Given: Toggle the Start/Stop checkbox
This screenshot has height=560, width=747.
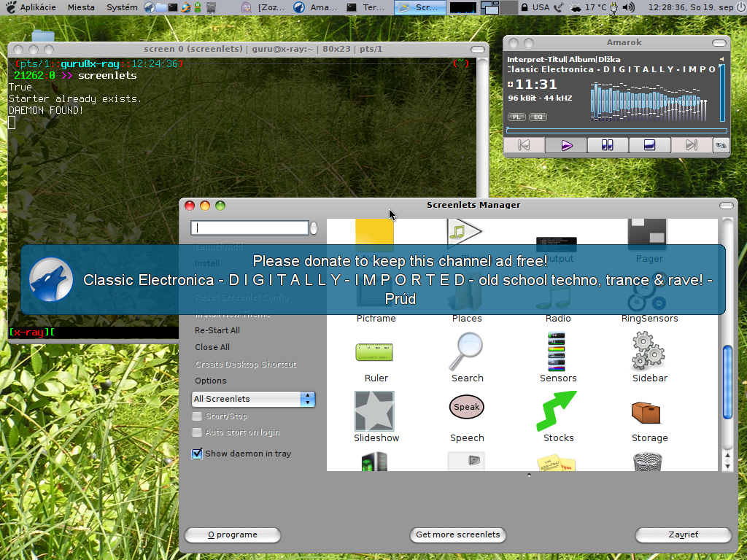Looking at the screenshot, I should [197, 416].
